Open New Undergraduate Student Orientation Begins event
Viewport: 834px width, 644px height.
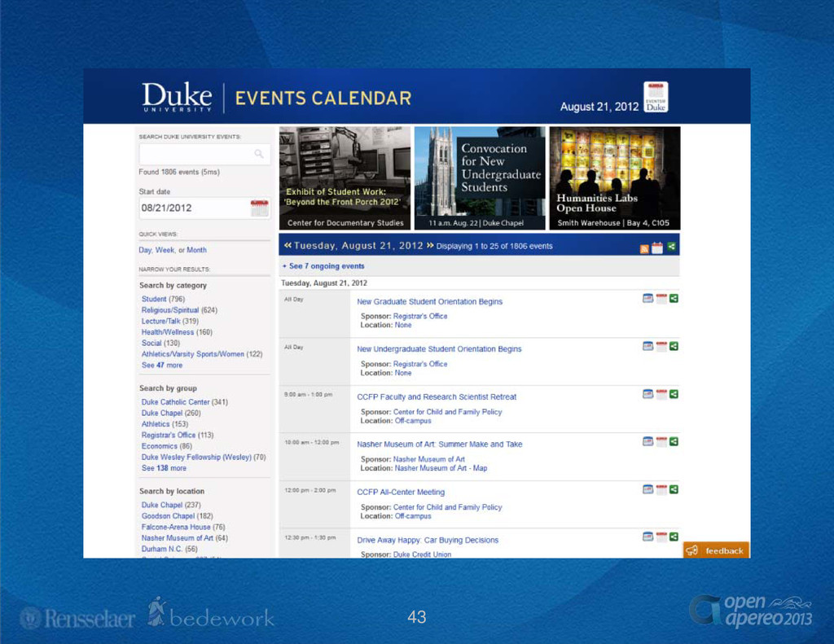[x=439, y=349]
